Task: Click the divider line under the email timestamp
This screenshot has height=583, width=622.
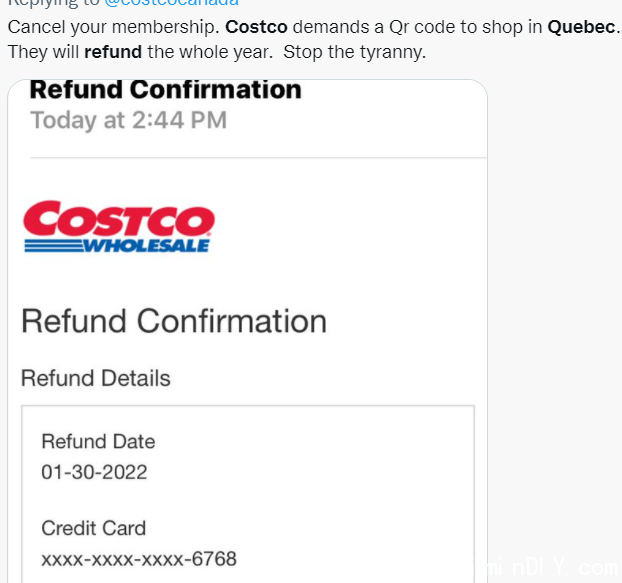Action: tap(259, 158)
